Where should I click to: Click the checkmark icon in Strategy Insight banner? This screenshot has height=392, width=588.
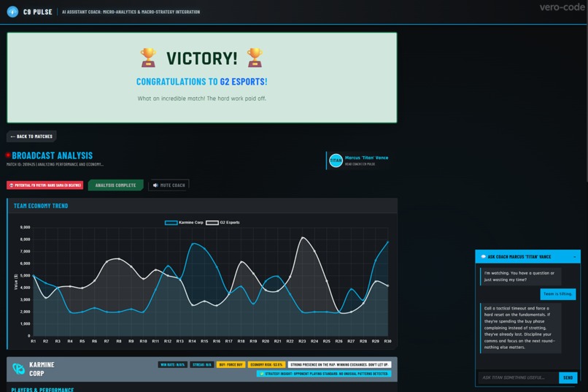click(262, 374)
